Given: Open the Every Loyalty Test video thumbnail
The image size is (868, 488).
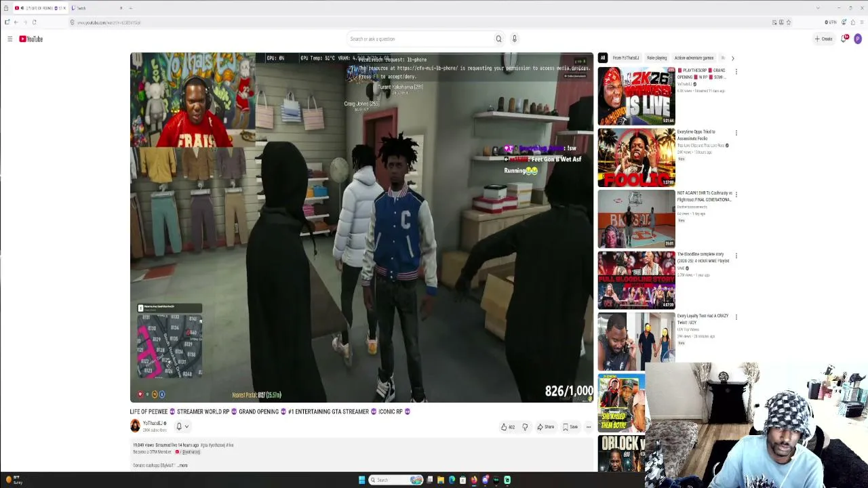Looking at the screenshot, I should click(x=636, y=341).
